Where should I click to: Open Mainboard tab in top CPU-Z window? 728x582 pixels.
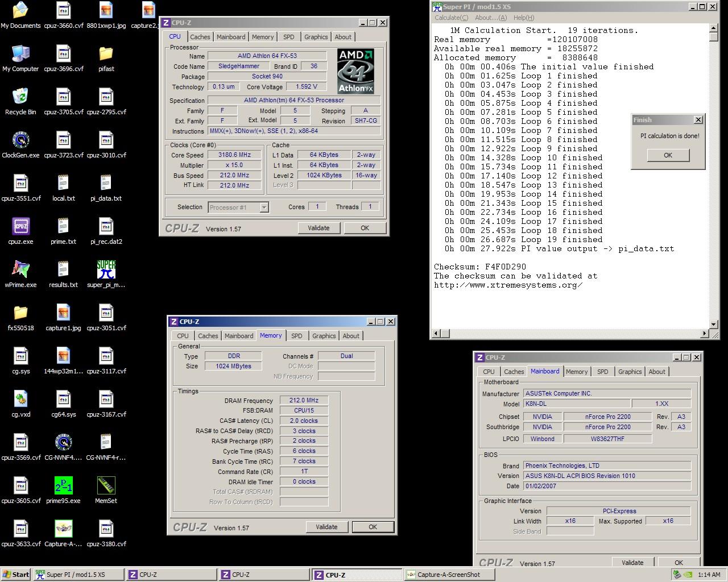click(x=231, y=37)
